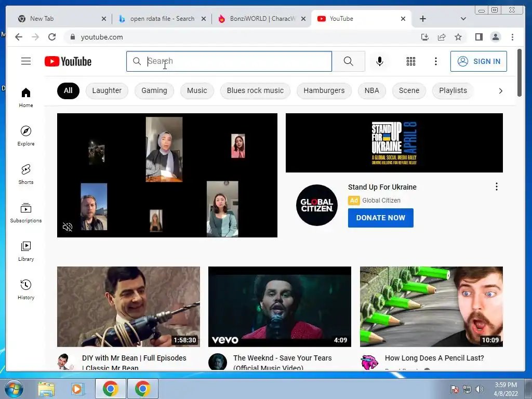Open Windows Explorer from taskbar
Image resolution: width=532 pixels, height=399 pixels.
point(46,389)
